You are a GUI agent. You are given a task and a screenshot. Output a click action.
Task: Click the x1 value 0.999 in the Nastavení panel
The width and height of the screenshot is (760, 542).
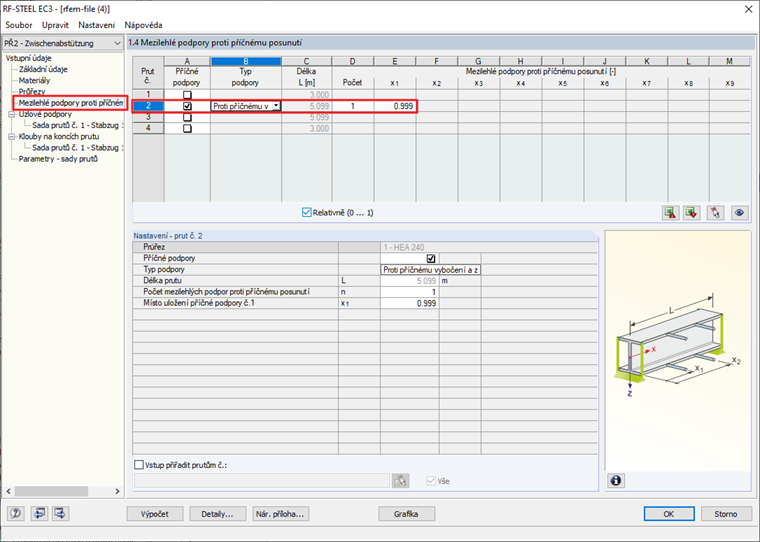pos(410,303)
